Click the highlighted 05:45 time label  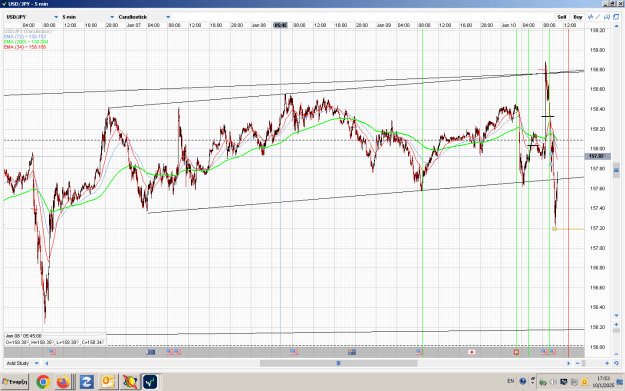[280, 25]
